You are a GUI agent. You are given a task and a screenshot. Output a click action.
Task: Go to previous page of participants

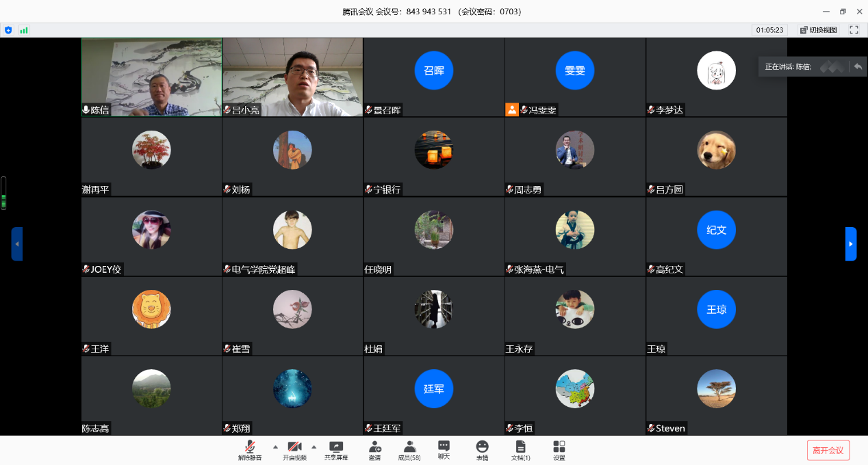pyautogui.click(x=16, y=244)
